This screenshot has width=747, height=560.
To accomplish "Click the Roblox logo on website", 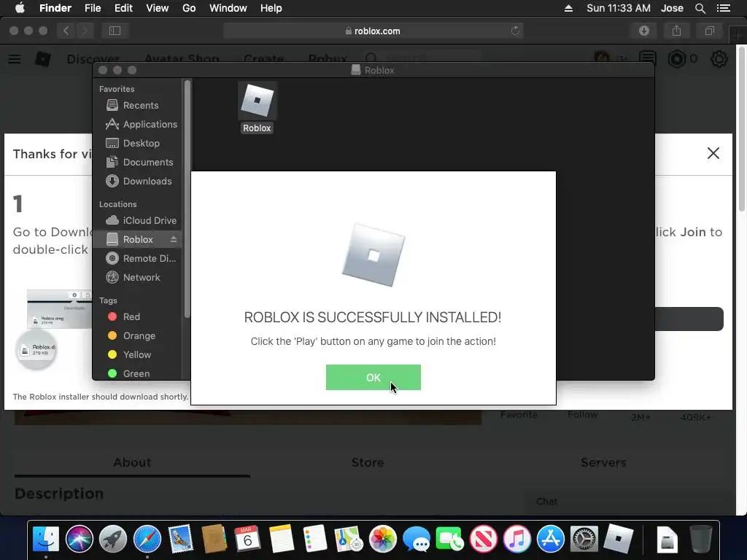I will click(x=43, y=58).
